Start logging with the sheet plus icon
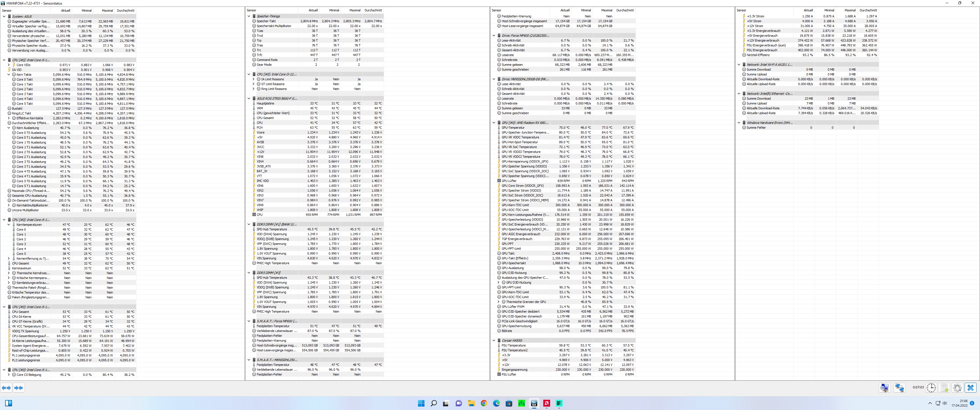This screenshot has width=980, height=410. pyautogui.click(x=944, y=388)
